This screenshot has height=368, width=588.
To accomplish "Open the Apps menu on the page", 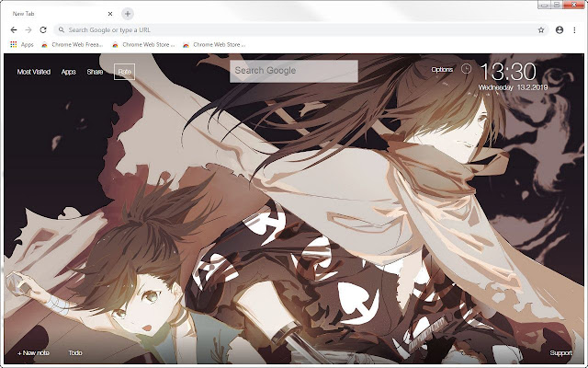I will 69,72.
